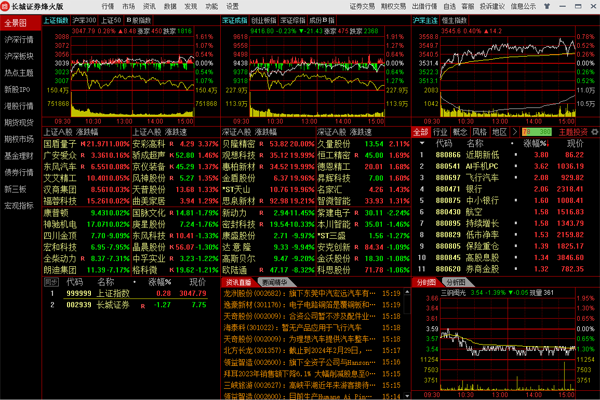Open 自选 watchlist from the top bar
This screenshot has height=400, width=600.
450,7
